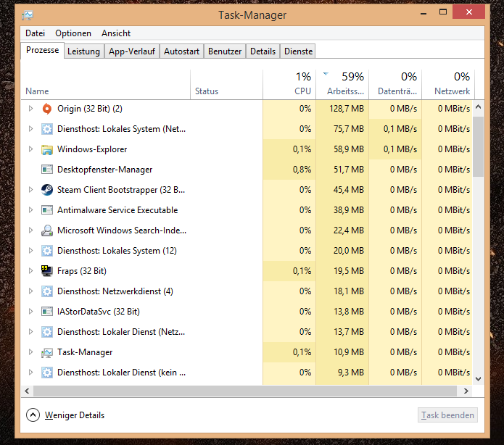
Task: Click gear icon of Diensthost: Netzwerkdienst (4)
Action: (x=47, y=291)
